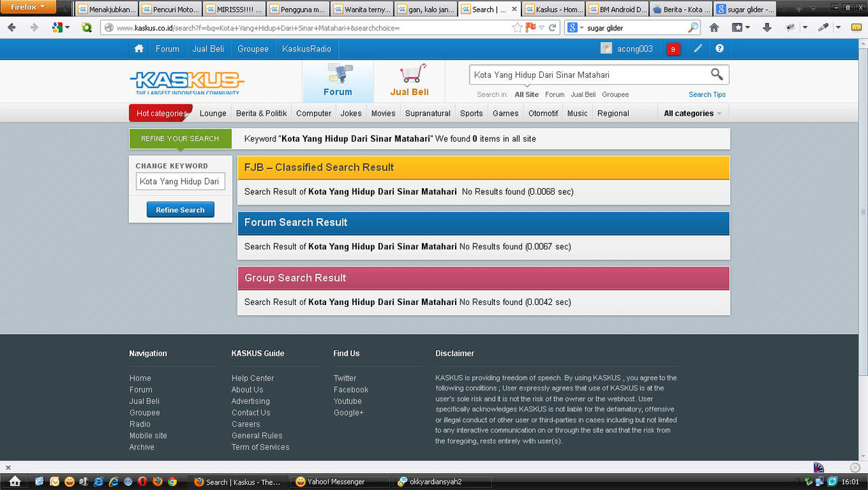Open Facebook link under Find Us
Viewport: 868px width, 490px height.
click(x=351, y=390)
